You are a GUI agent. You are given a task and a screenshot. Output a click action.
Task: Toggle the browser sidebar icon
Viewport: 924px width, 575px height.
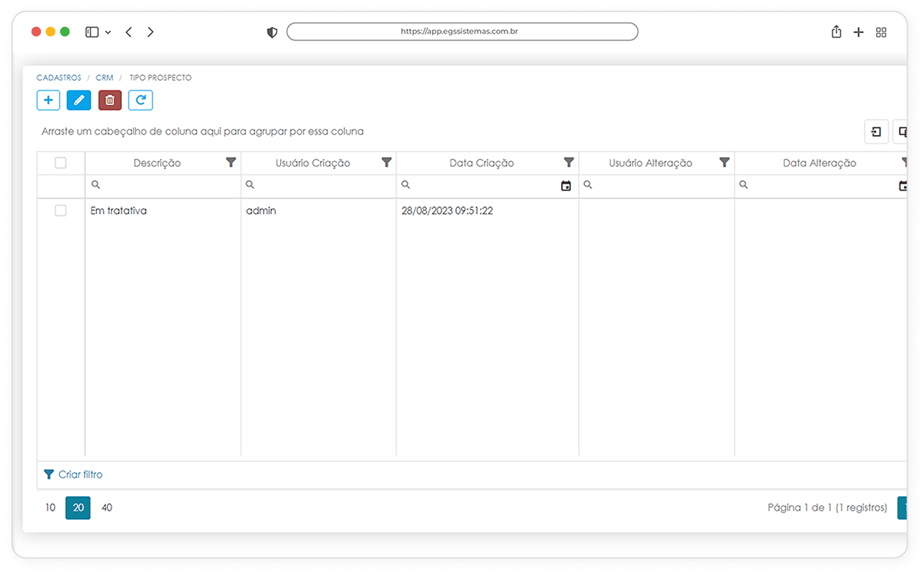(x=92, y=32)
